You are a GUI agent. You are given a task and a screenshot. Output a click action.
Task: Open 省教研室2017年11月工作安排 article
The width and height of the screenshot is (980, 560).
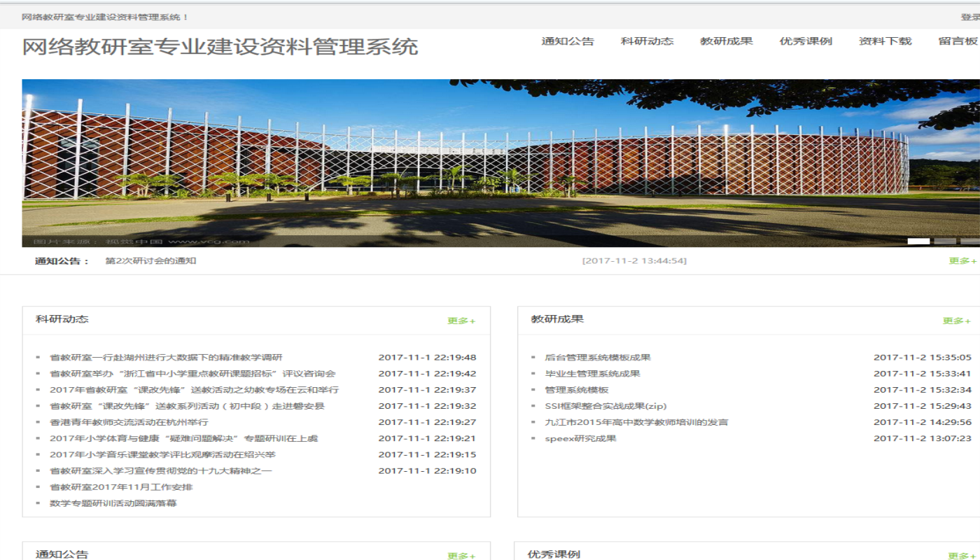(x=121, y=487)
